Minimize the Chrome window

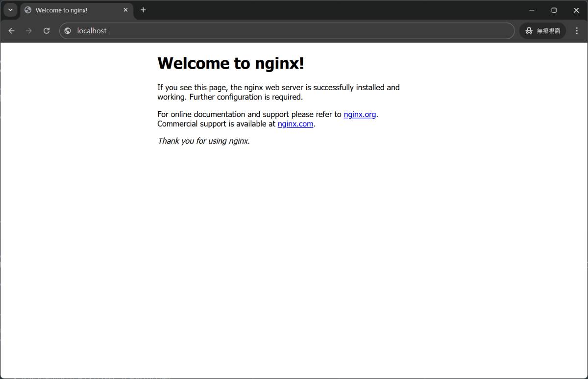[532, 10]
